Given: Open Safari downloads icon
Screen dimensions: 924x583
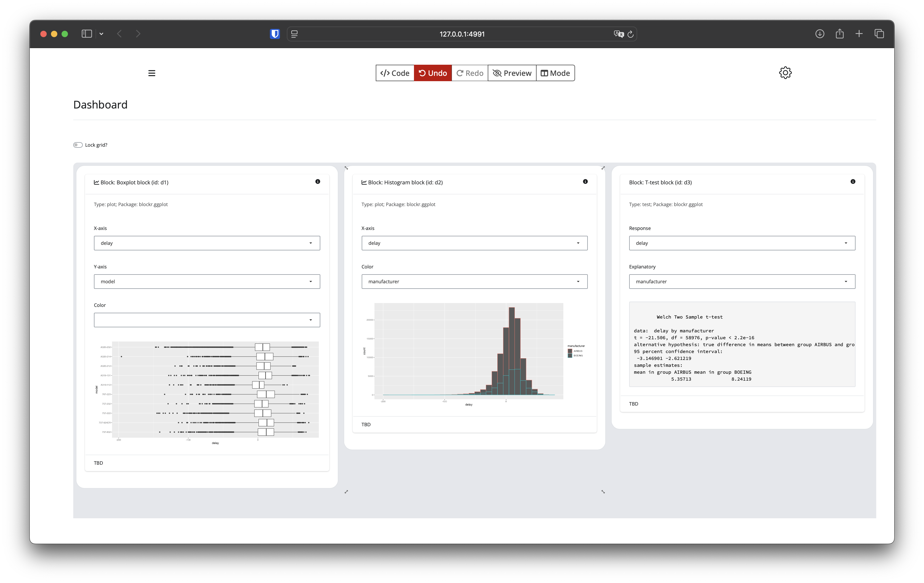Looking at the screenshot, I should pyautogui.click(x=819, y=34).
